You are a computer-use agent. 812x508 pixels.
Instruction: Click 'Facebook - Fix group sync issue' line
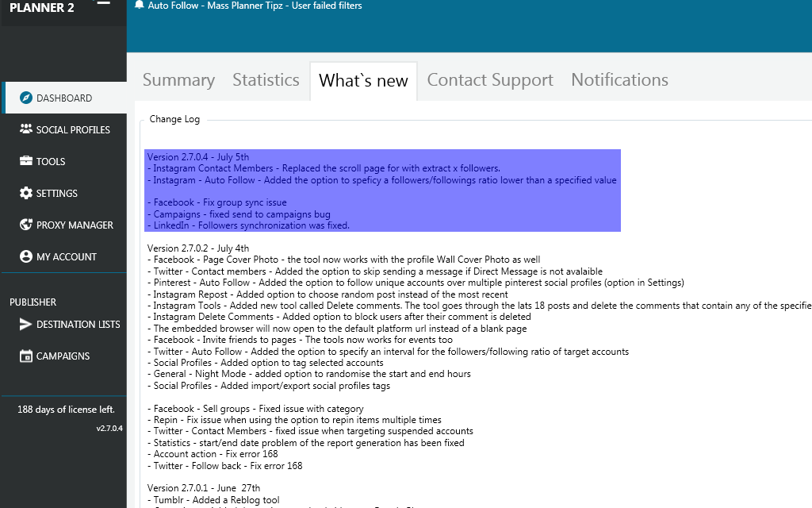pyautogui.click(x=216, y=202)
